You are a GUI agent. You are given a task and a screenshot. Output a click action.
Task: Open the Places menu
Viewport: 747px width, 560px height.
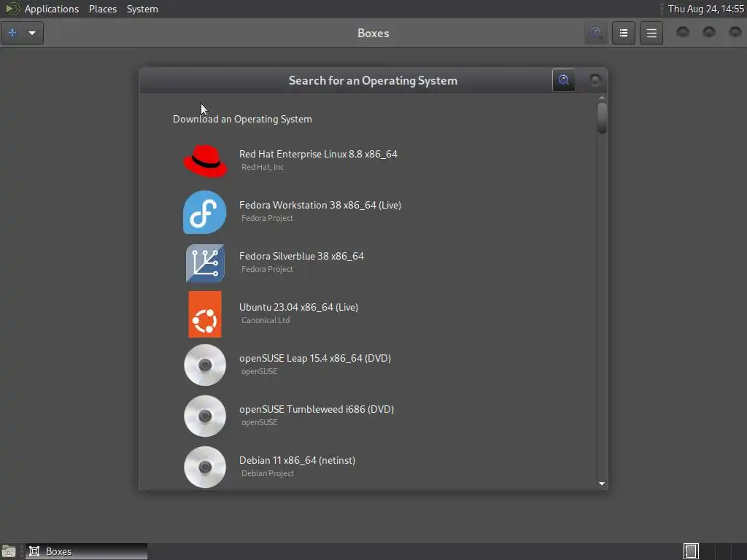point(103,9)
